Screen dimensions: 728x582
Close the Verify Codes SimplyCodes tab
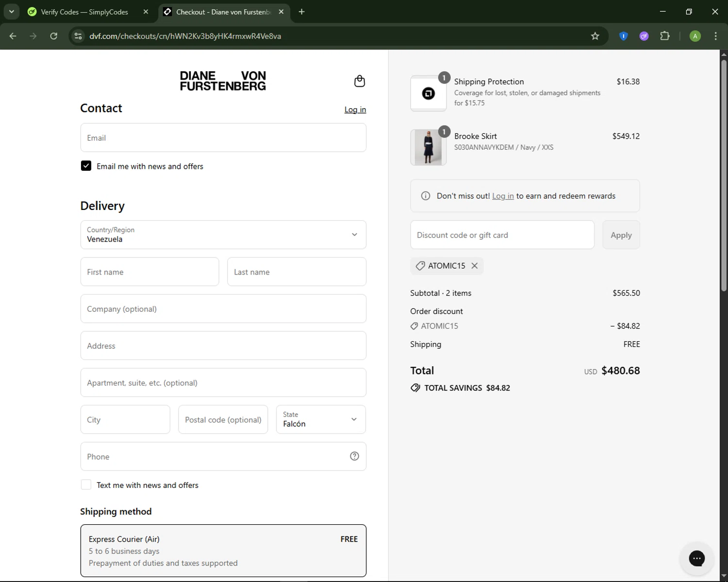(x=146, y=12)
